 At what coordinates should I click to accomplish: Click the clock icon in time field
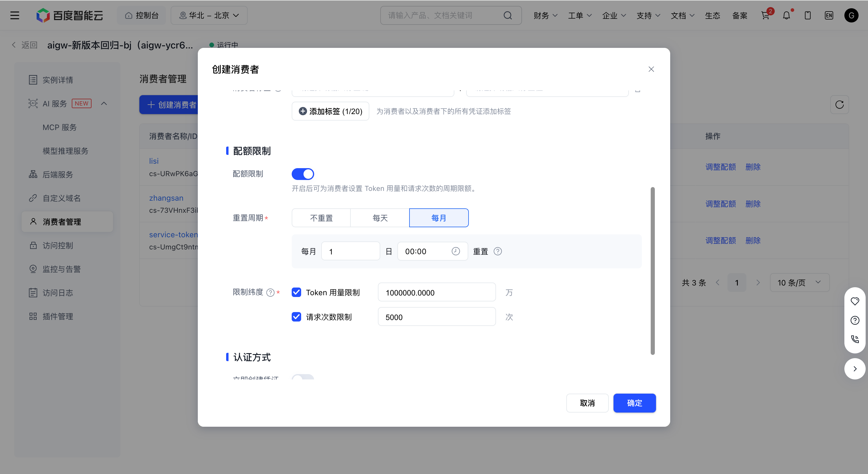(456, 251)
